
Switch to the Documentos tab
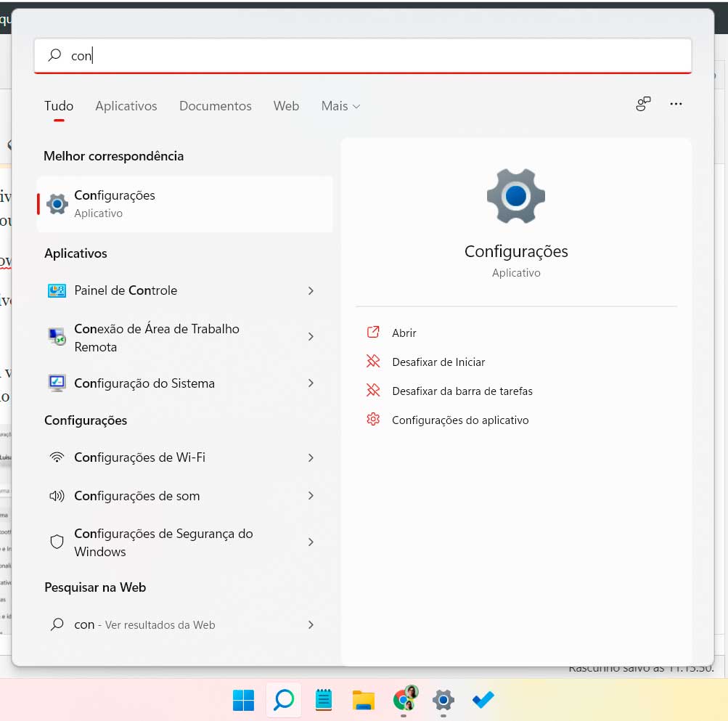click(215, 106)
